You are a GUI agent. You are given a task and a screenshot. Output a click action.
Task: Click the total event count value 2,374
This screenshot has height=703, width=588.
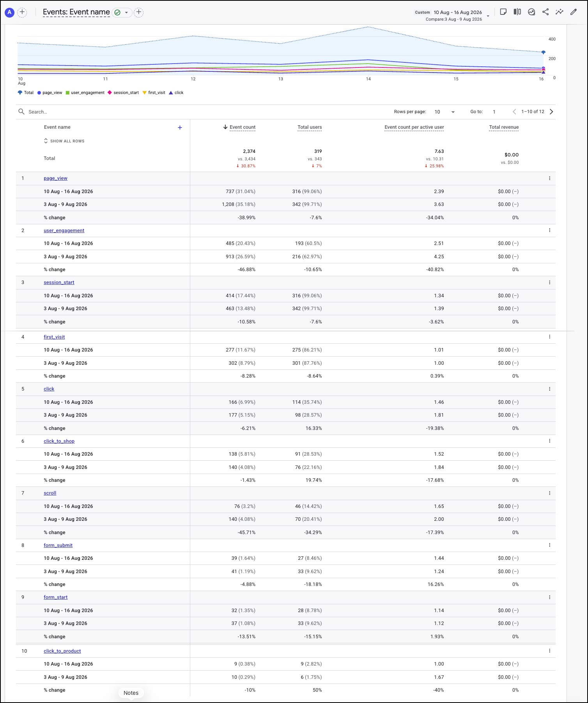[249, 151]
